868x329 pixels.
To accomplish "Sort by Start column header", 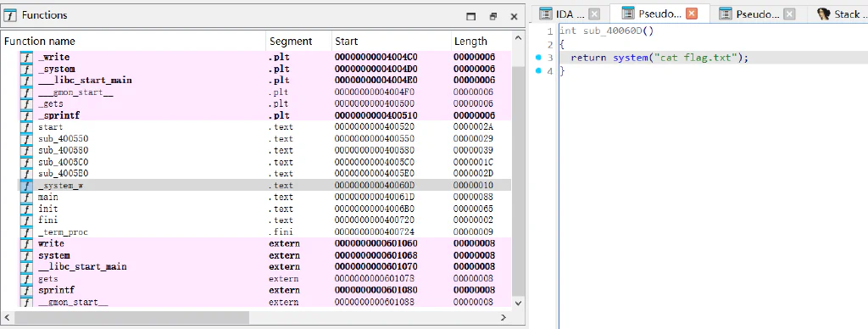I will coord(392,41).
